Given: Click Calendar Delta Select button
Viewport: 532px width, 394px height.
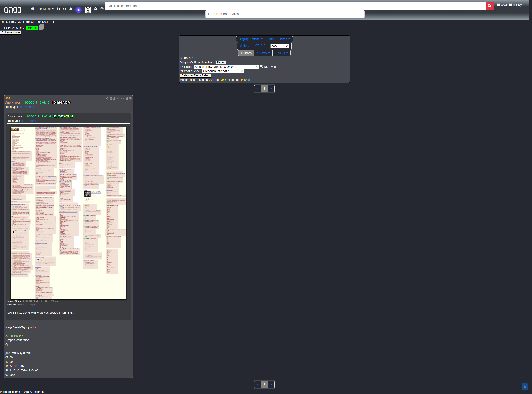Looking at the screenshot, I should click(195, 76).
